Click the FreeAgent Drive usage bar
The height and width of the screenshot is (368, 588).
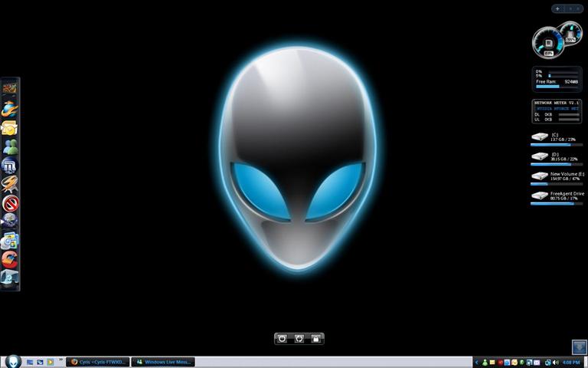[x=557, y=203]
